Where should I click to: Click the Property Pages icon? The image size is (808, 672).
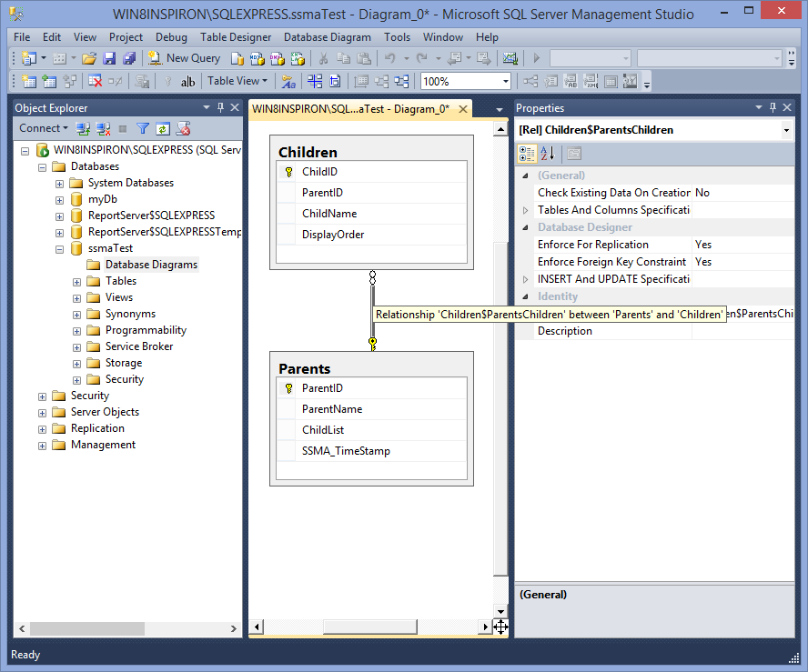pos(574,154)
